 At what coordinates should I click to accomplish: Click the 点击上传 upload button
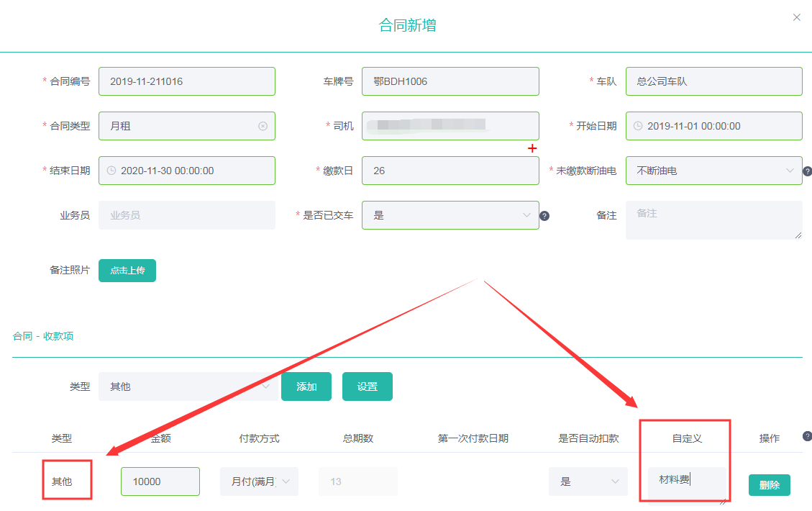coord(127,271)
